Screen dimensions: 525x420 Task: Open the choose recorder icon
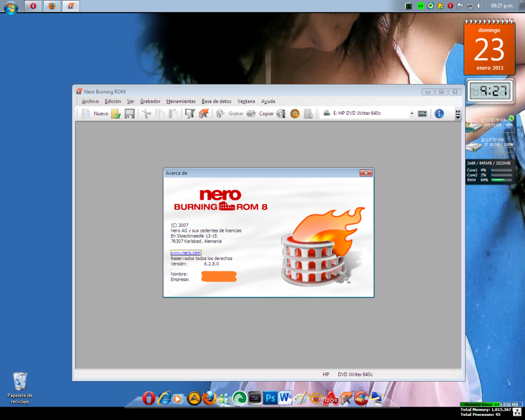(x=422, y=113)
